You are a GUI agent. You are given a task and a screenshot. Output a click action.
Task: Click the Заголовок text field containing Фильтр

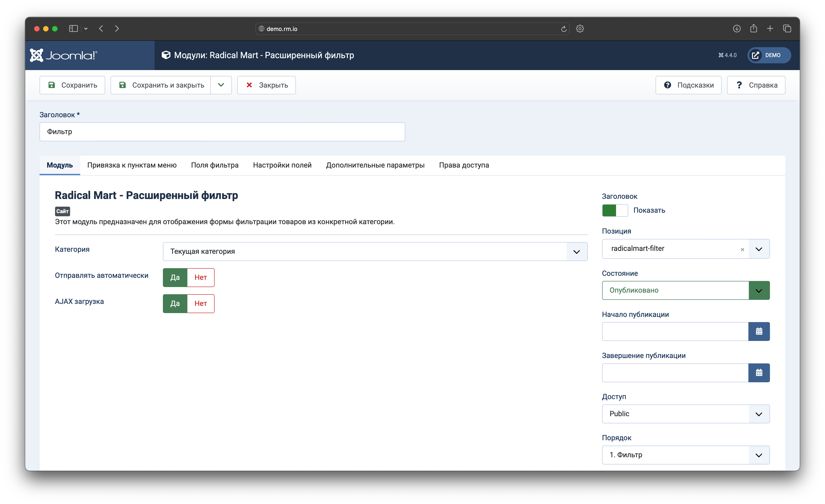222,132
